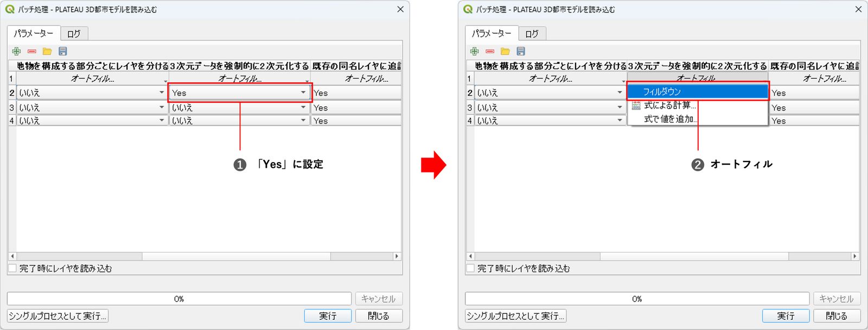Toggle 完了時にレイヤを読み込む checkbox in left dialog
The image size is (868, 330).
tap(12, 268)
